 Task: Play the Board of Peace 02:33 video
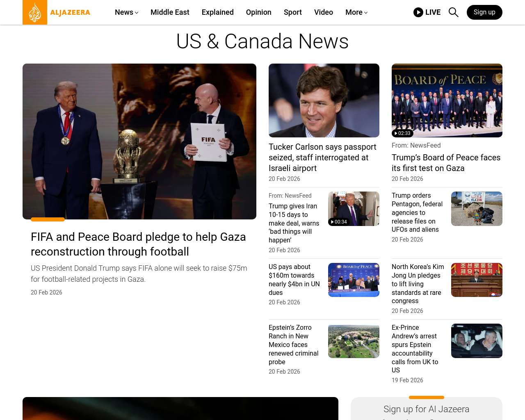447,100
